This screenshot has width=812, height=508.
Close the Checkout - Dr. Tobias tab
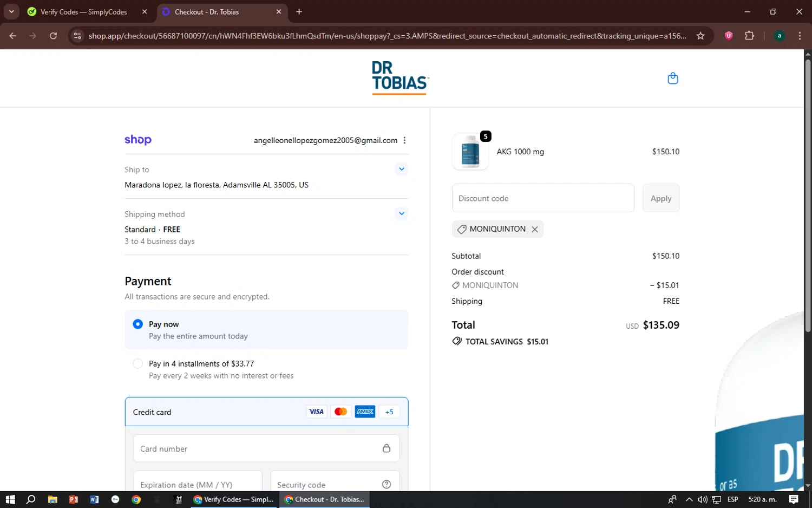coord(279,11)
